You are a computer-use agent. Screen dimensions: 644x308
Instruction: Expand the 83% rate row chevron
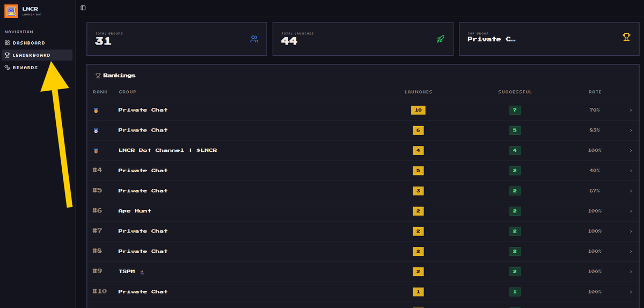(x=631, y=130)
